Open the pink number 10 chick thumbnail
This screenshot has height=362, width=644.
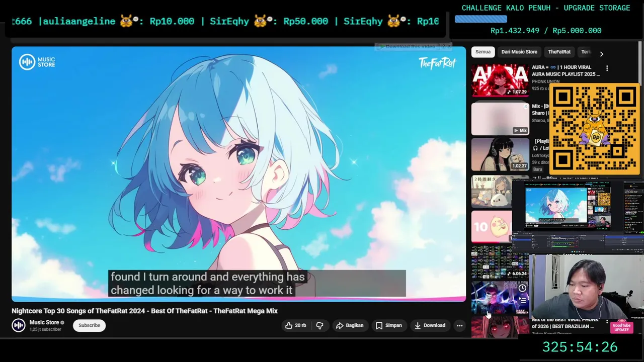[492, 227]
